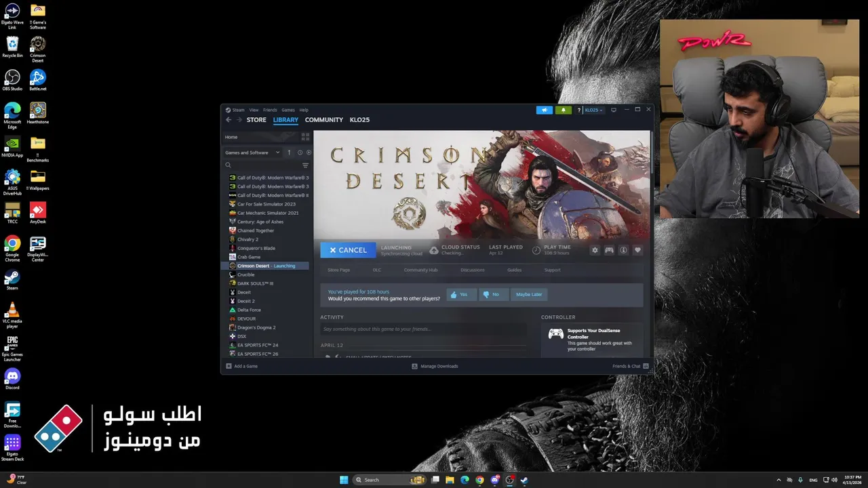Open Elgato Stream Deck desktop icon

click(12, 448)
